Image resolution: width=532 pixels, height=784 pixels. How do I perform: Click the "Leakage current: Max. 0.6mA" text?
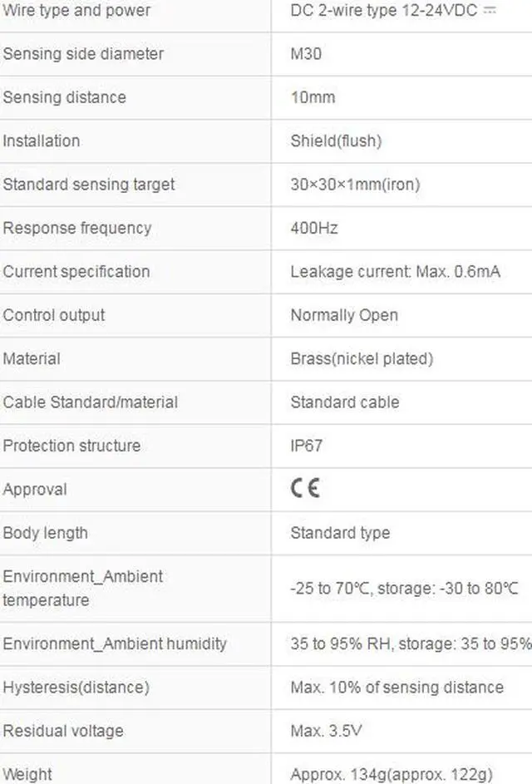(x=395, y=272)
